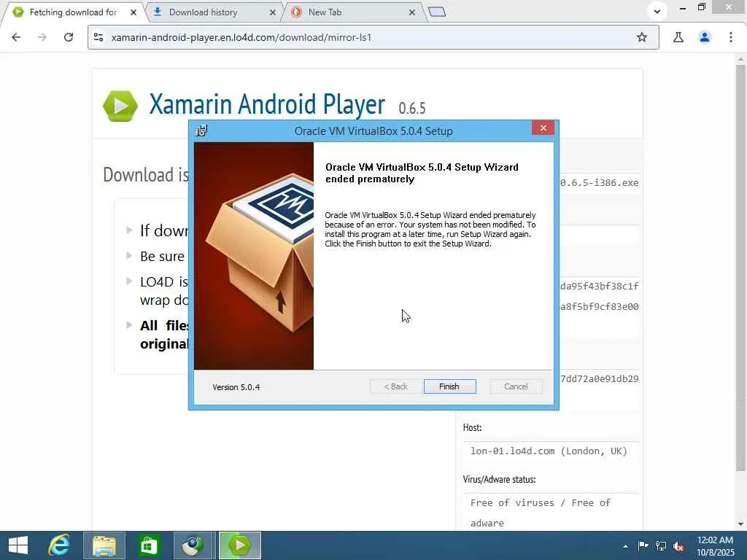Click the hash text ending 7dd72a0e91db29
Screen dimensions: 747x560
pos(600,379)
